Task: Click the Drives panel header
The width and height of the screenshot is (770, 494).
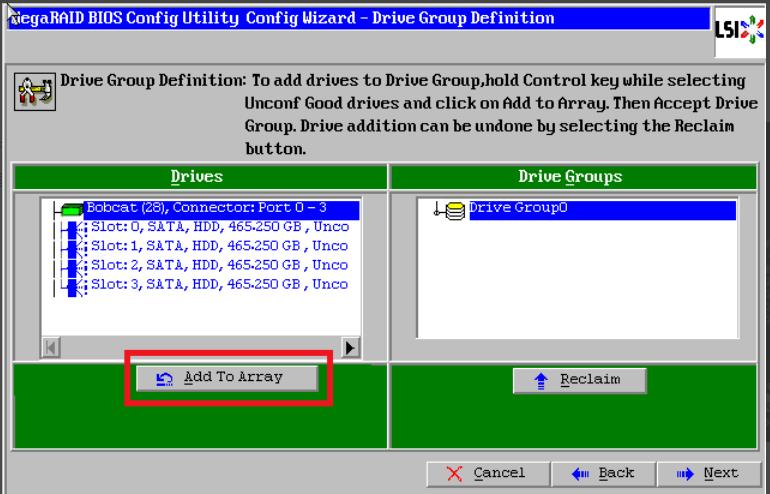Action: 200,177
